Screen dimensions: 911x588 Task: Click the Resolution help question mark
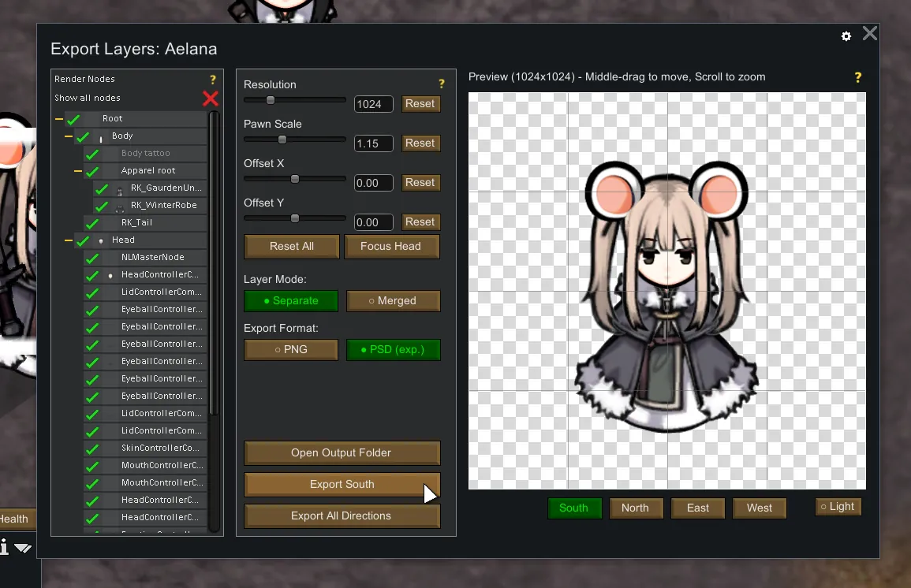[x=442, y=84]
